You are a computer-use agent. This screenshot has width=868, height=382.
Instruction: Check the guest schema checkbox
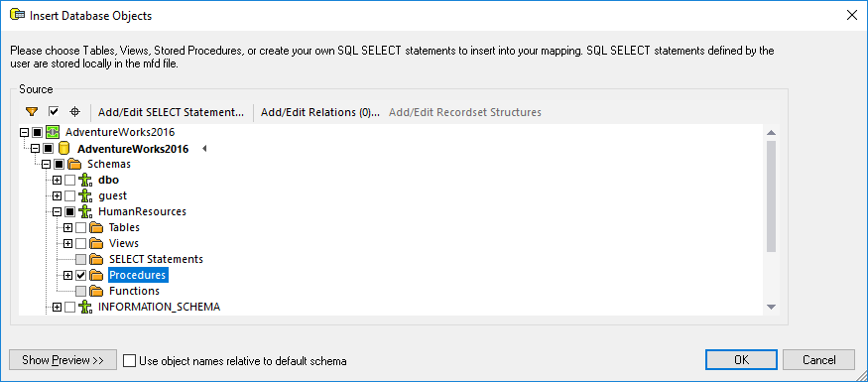click(x=69, y=196)
